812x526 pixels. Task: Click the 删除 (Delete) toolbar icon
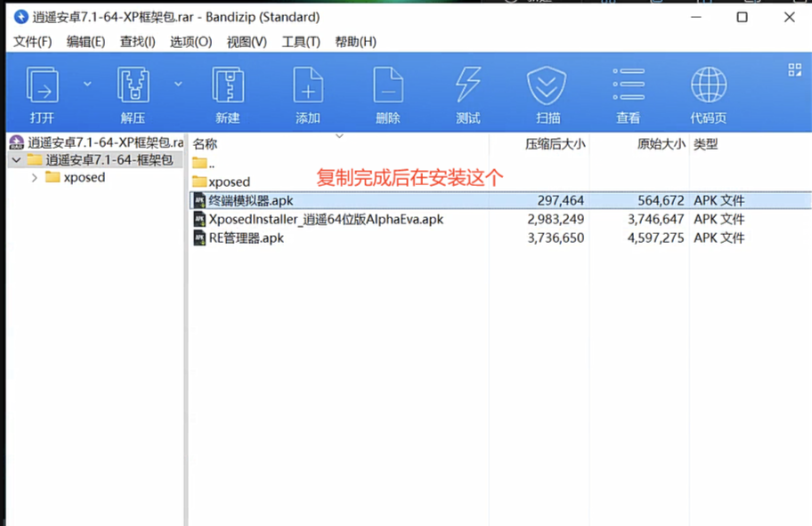388,85
